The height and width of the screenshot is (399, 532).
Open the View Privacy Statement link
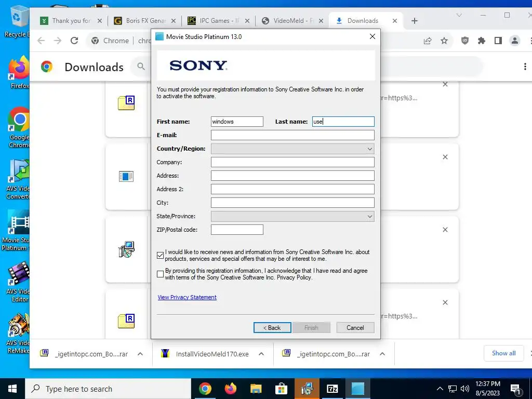(x=187, y=297)
